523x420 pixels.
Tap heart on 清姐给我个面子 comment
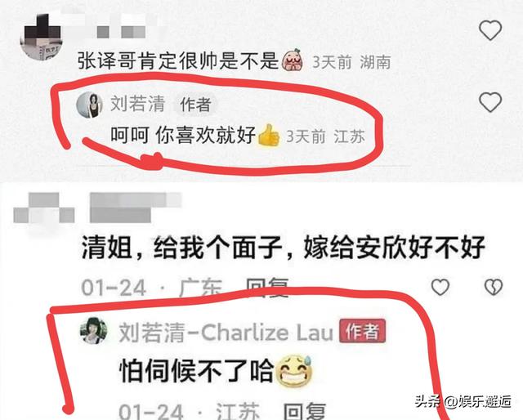coord(440,287)
